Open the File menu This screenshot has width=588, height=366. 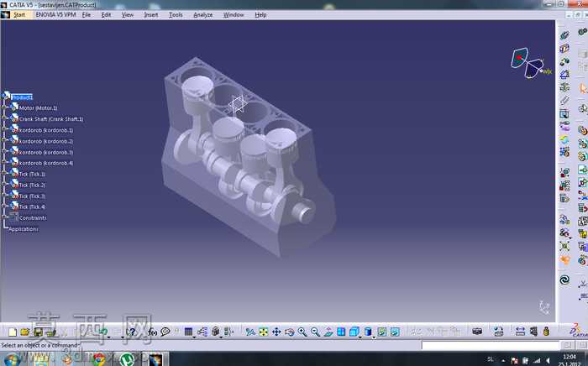point(87,14)
